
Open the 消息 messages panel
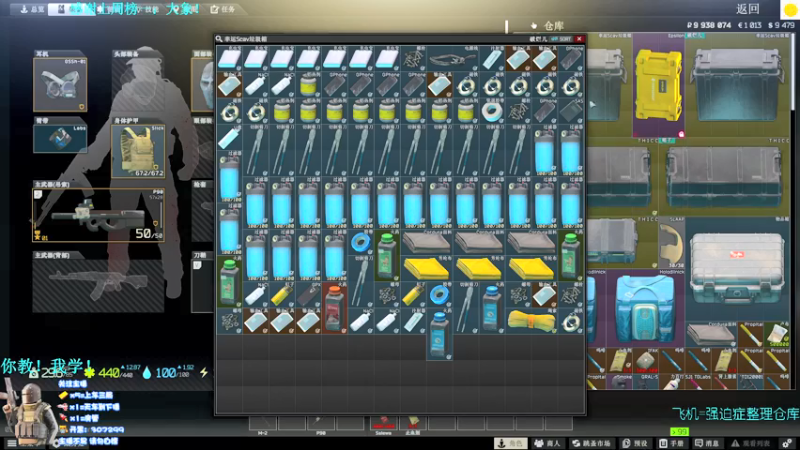click(x=708, y=443)
